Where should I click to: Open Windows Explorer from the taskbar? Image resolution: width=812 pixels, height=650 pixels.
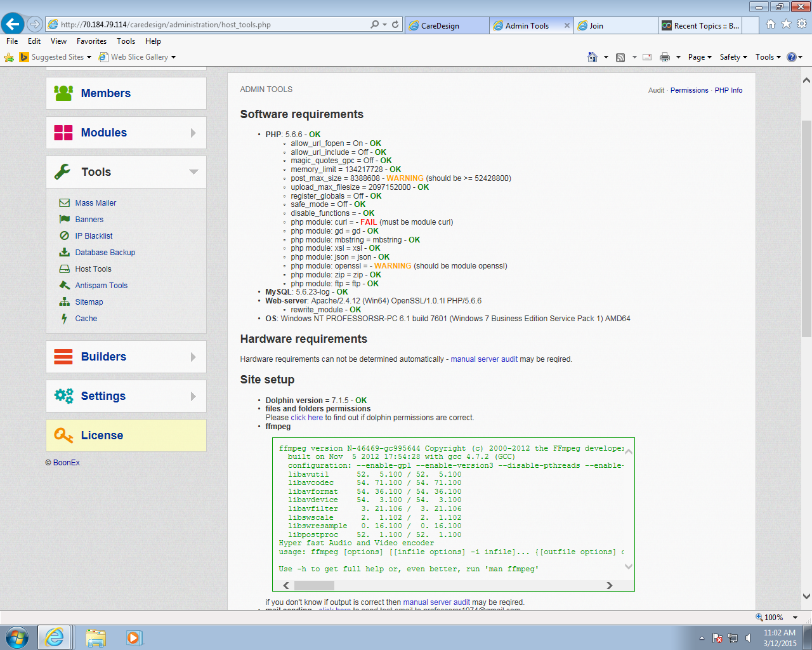(x=96, y=637)
